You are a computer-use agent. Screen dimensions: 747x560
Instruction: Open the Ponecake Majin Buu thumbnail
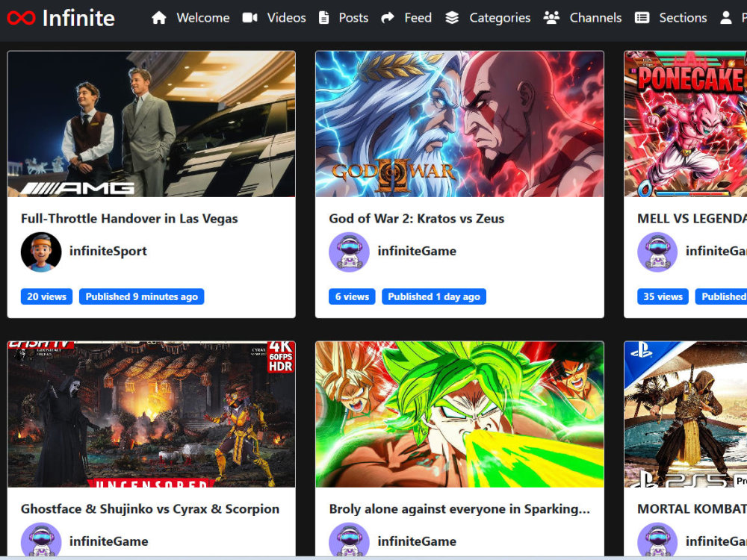tap(686, 124)
